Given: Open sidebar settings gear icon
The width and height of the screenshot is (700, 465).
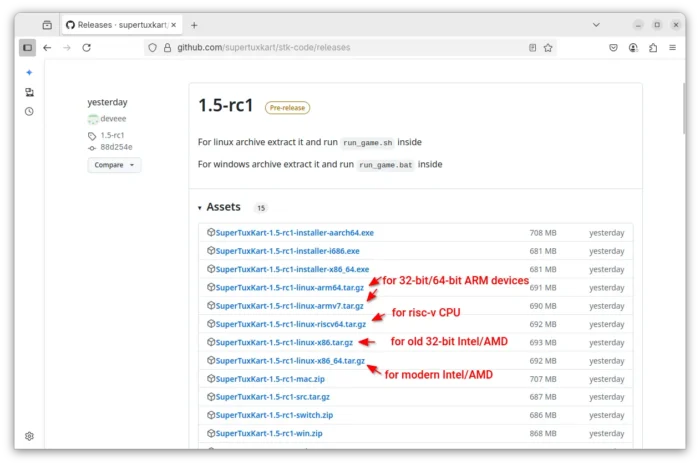Looking at the screenshot, I should (x=29, y=436).
